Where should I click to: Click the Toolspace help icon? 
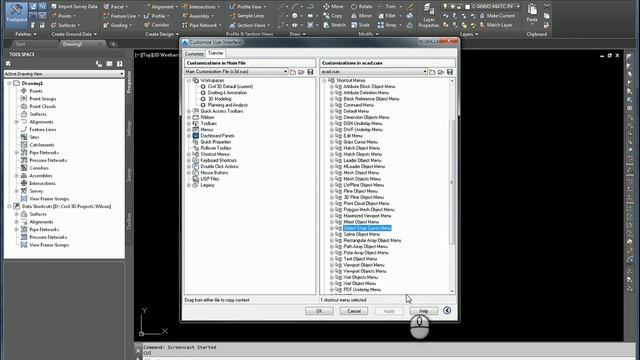120,64
